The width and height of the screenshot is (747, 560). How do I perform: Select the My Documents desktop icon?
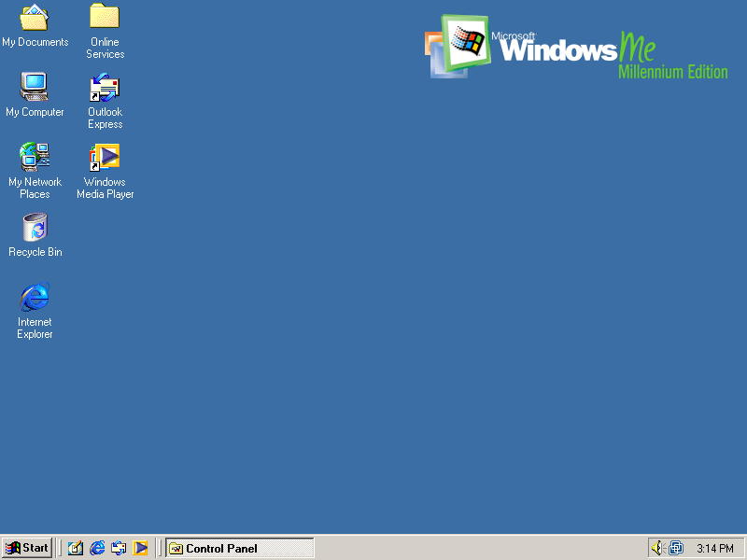pos(35,18)
